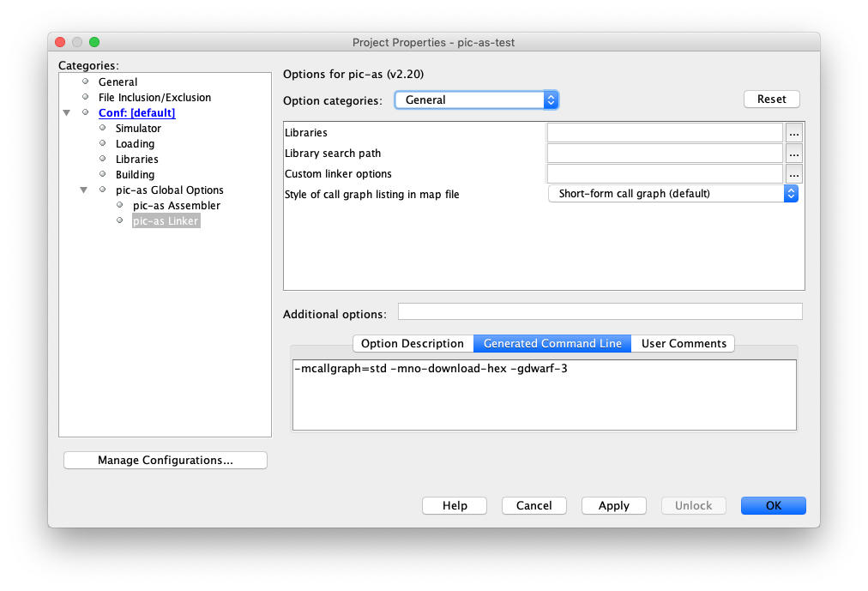The height and width of the screenshot is (591, 868).
Task: Click inside the Libraries input field
Action: (x=665, y=133)
